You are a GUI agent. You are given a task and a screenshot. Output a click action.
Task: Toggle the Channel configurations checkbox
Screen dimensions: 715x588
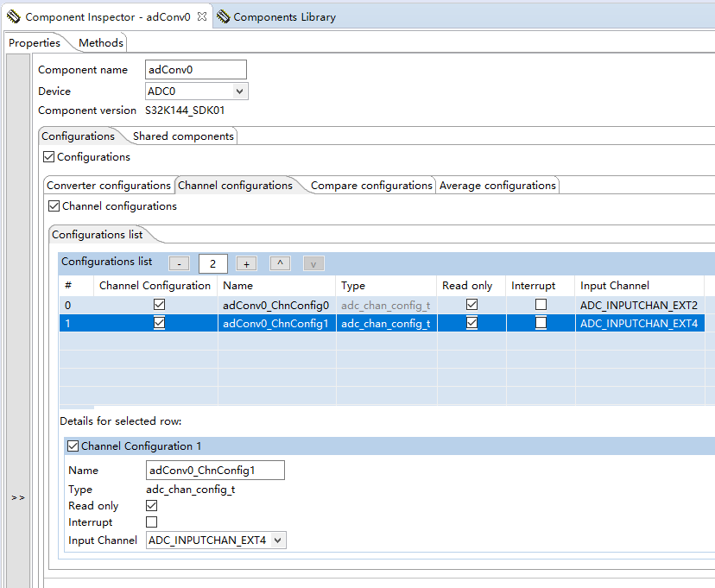click(x=54, y=206)
